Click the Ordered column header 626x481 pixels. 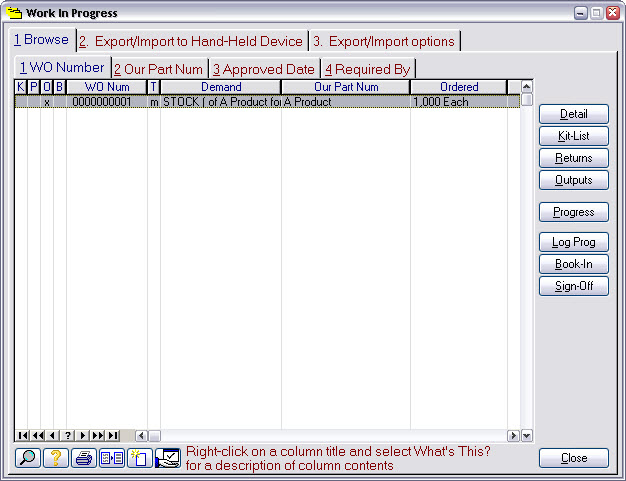coord(459,87)
